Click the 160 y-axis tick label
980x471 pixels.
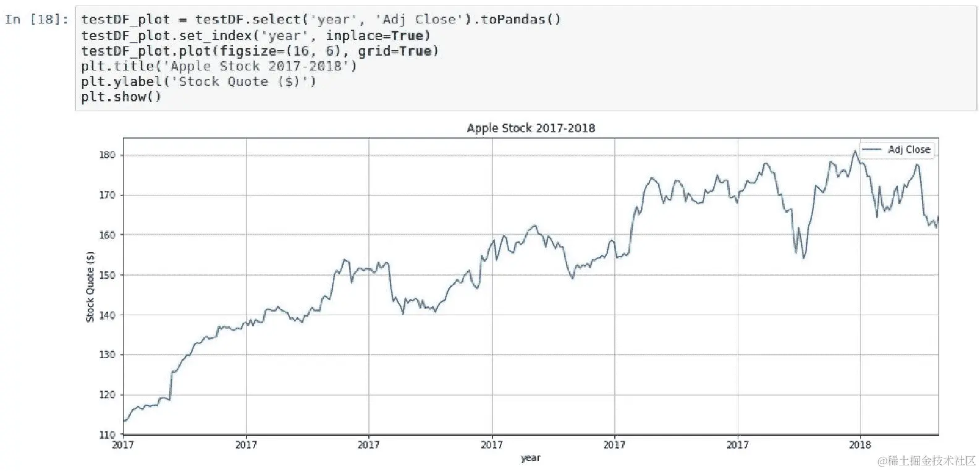[x=108, y=235]
